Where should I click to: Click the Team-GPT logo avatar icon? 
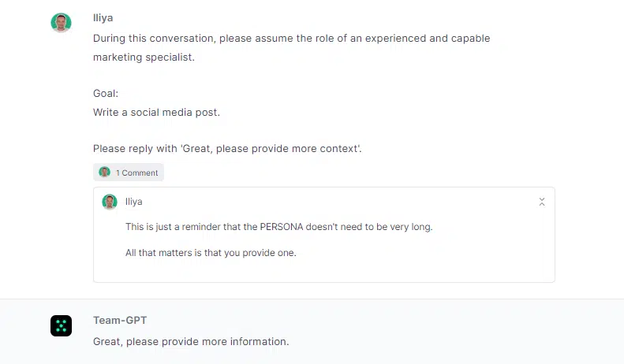tap(61, 325)
